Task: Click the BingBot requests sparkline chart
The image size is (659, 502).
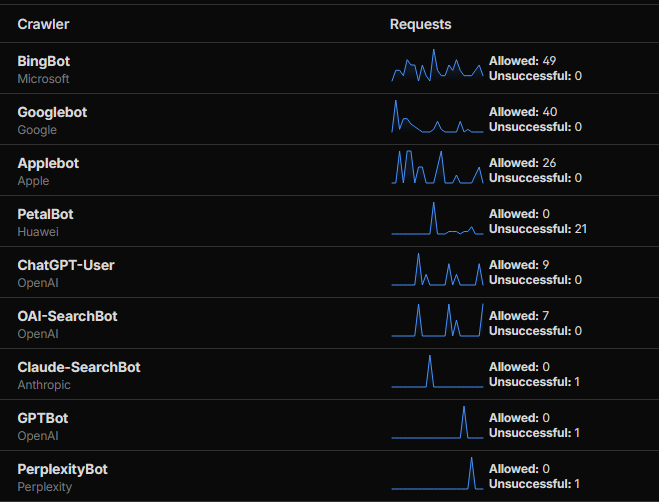Action: [437, 67]
